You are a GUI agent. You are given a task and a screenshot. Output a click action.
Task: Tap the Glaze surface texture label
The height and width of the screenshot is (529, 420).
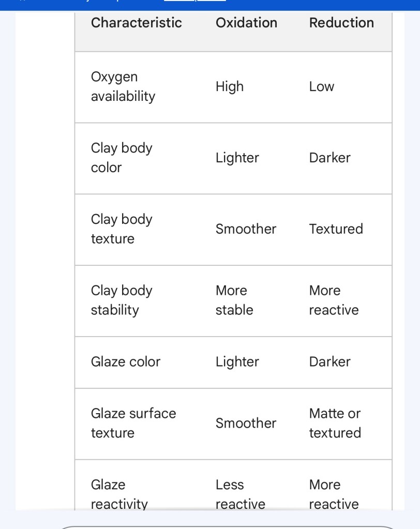pos(133,423)
